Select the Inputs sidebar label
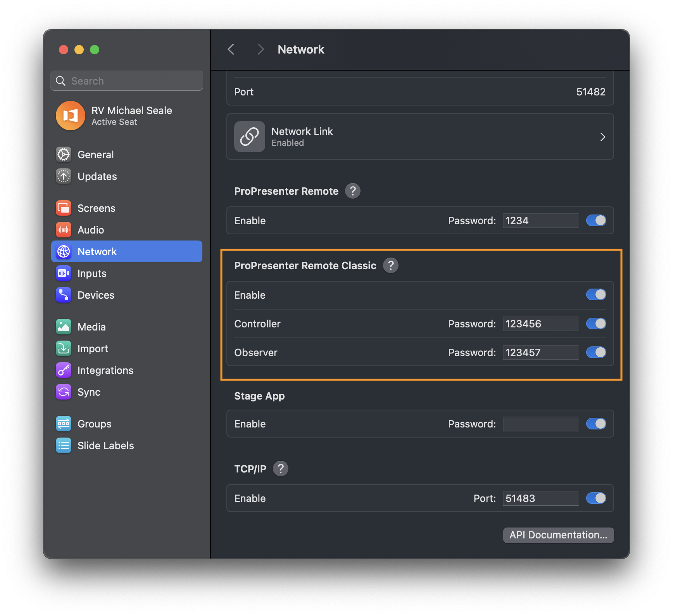Image resolution: width=673 pixels, height=616 pixels. pyautogui.click(x=92, y=273)
